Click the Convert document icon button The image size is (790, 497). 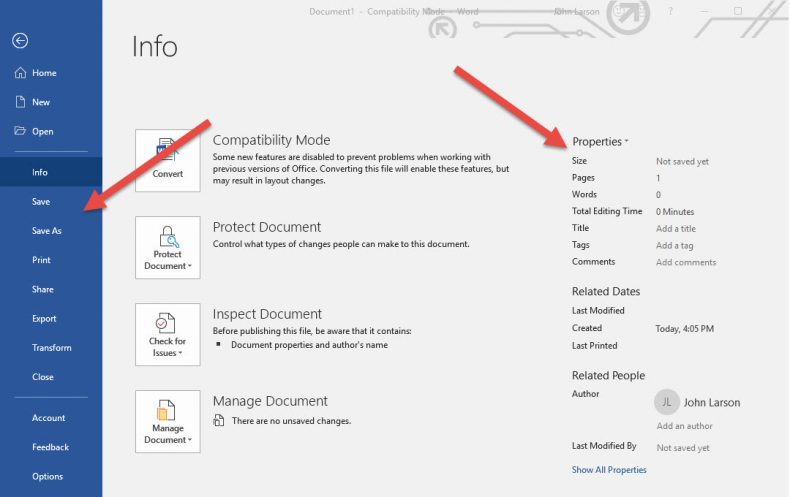167,159
